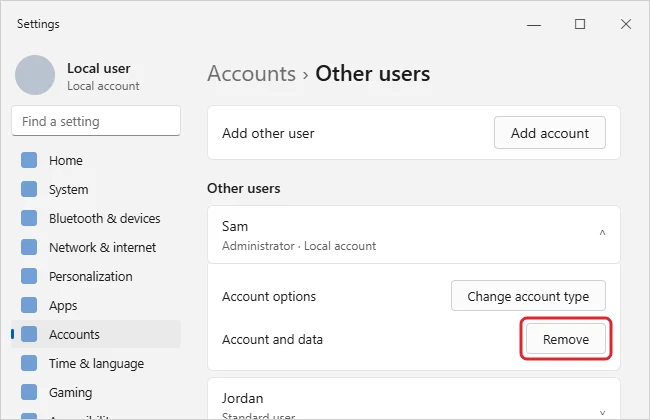This screenshot has height=420, width=650.
Task: Click the 'Account options' label
Action: click(x=269, y=297)
